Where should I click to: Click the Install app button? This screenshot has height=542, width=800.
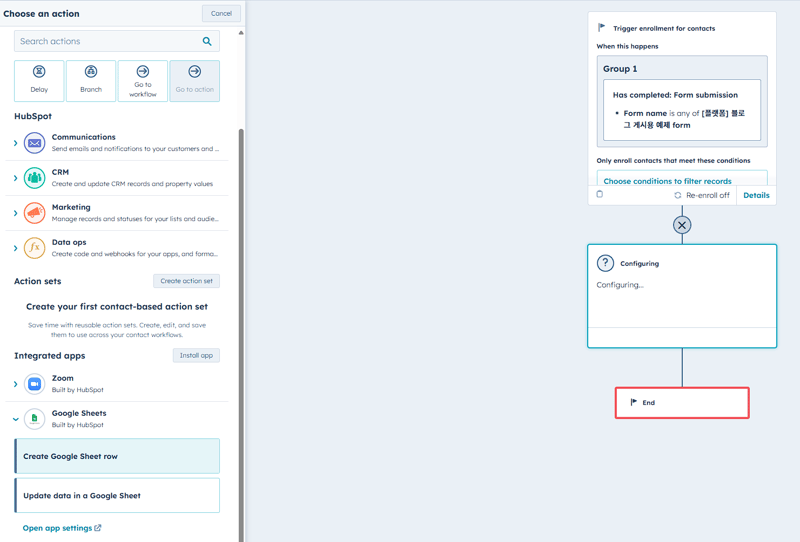pyautogui.click(x=196, y=355)
